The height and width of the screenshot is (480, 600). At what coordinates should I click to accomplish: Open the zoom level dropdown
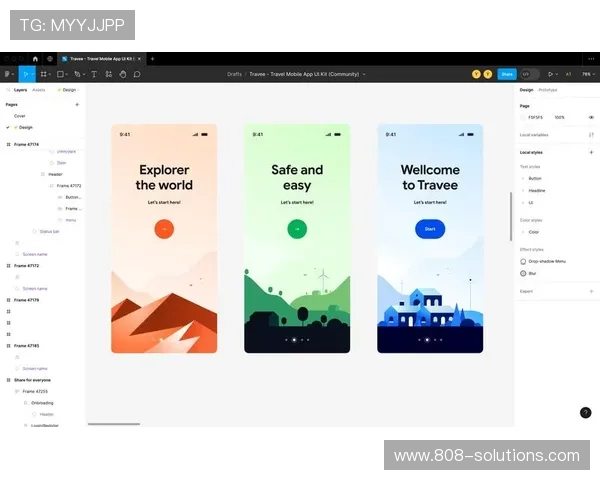pos(587,74)
